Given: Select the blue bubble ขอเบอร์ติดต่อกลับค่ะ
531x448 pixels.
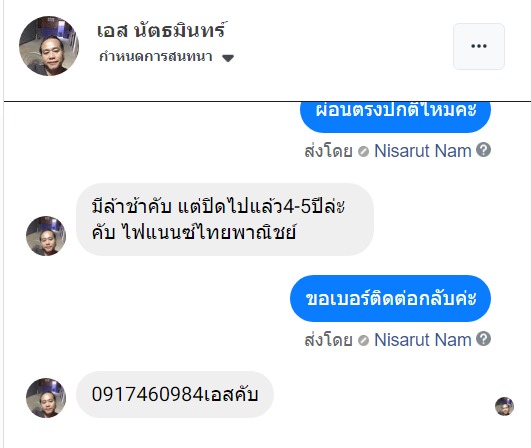Looking at the screenshot, I should pyautogui.click(x=390, y=298).
